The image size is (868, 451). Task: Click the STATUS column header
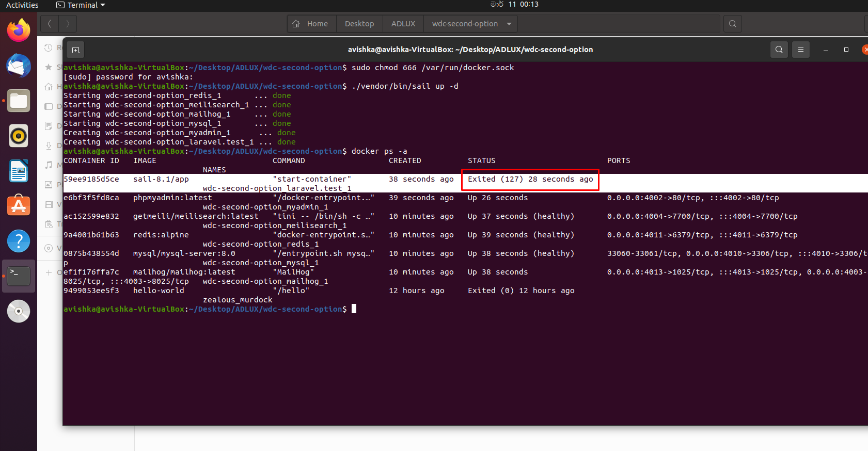tap(482, 160)
